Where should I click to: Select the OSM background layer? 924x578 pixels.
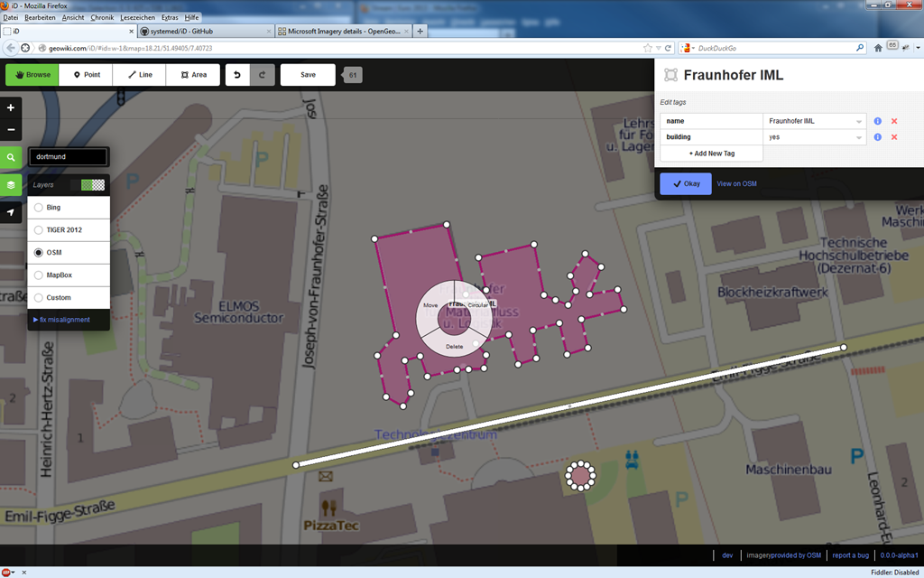click(x=69, y=253)
